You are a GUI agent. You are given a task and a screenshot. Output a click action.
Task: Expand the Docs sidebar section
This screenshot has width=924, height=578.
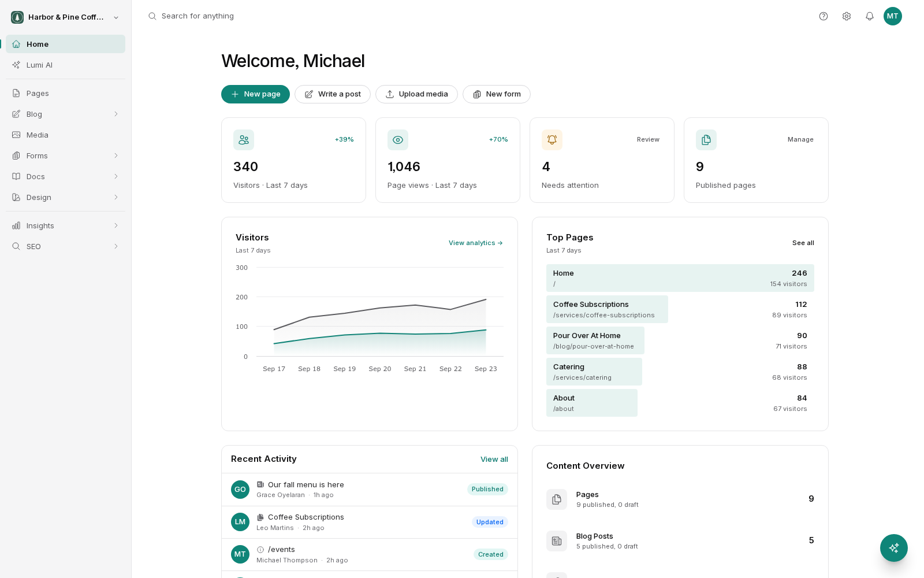click(116, 176)
